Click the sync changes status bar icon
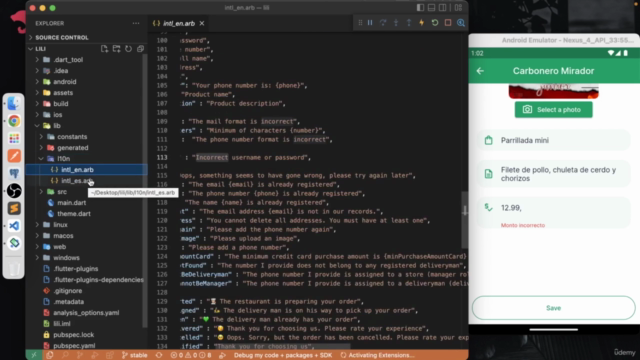The height and width of the screenshot is (360, 640). [x=159, y=355]
